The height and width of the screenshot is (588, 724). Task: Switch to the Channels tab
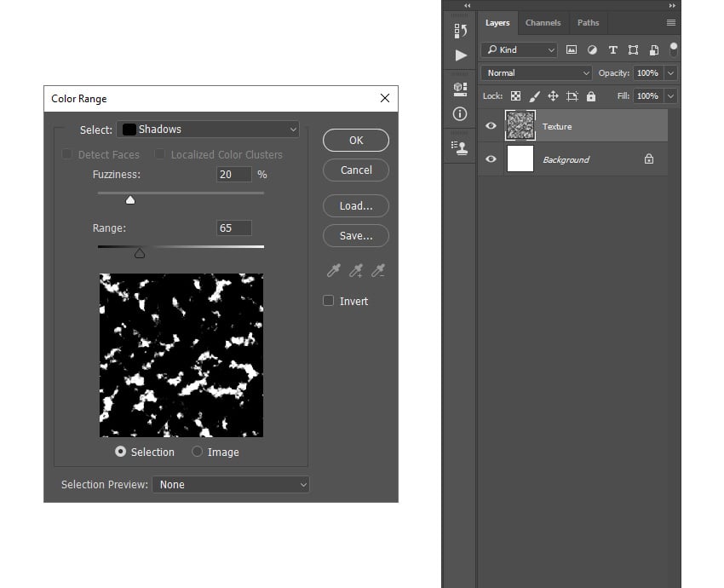point(543,23)
